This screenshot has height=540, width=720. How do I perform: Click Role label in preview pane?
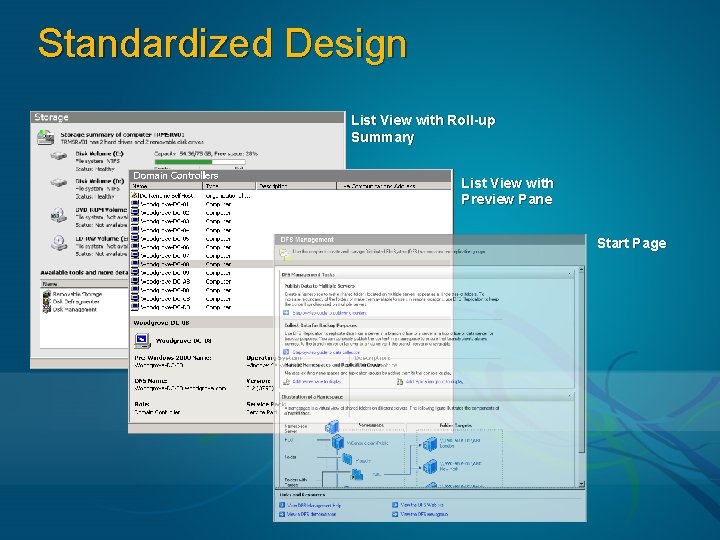pos(142,404)
